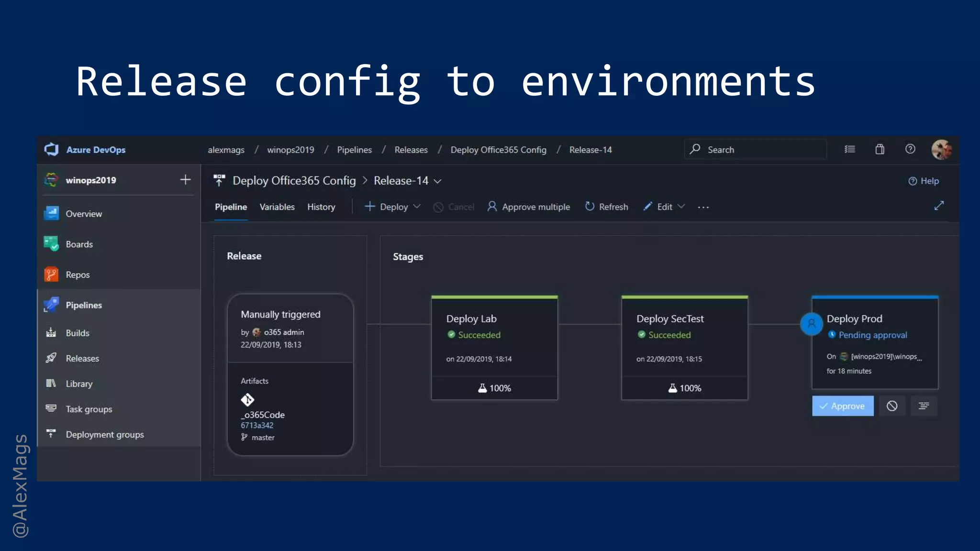The height and width of the screenshot is (551, 980).
Task: Click the search magnifier icon
Action: (695, 149)
